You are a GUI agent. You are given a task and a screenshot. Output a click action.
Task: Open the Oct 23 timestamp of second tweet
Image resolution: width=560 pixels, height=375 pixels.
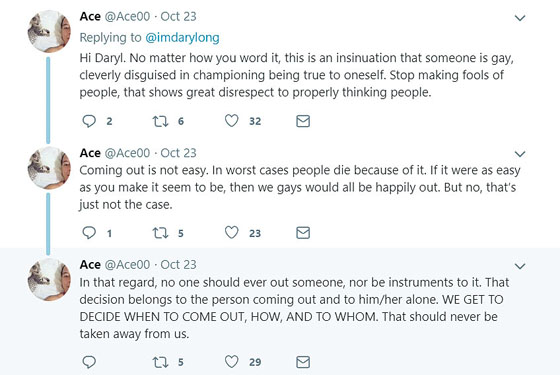178,153
